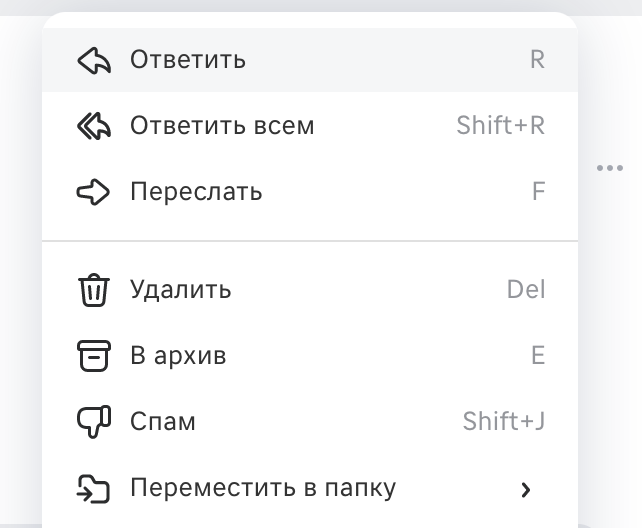Image resolution: width=642 pixels, height=528 pixels.
Task: Choose Ответить всем from the menu
Action: [x=310, y=126]
